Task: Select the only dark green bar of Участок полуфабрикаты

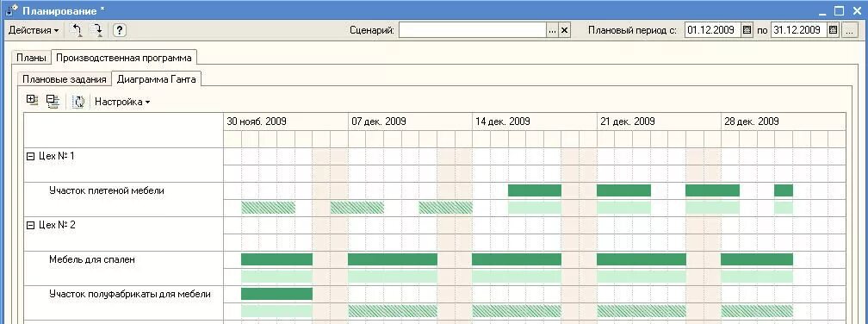Action: 276,294
